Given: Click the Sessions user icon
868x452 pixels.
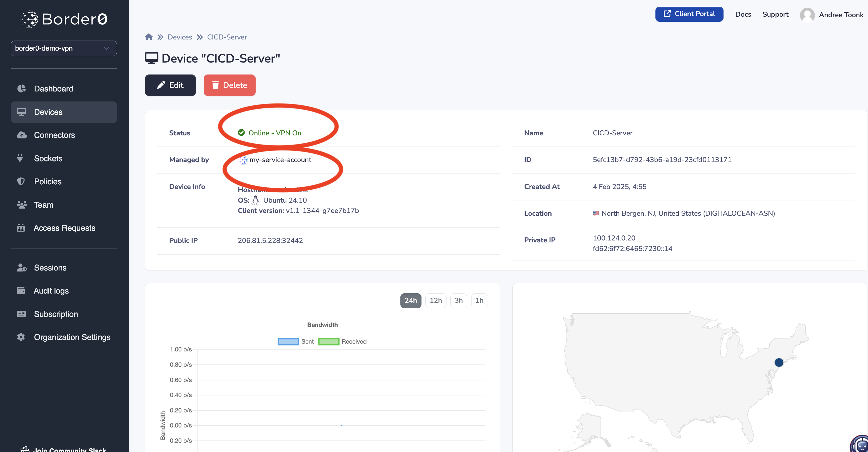Looking at the screenshot, I should click(x=22, y=267).
